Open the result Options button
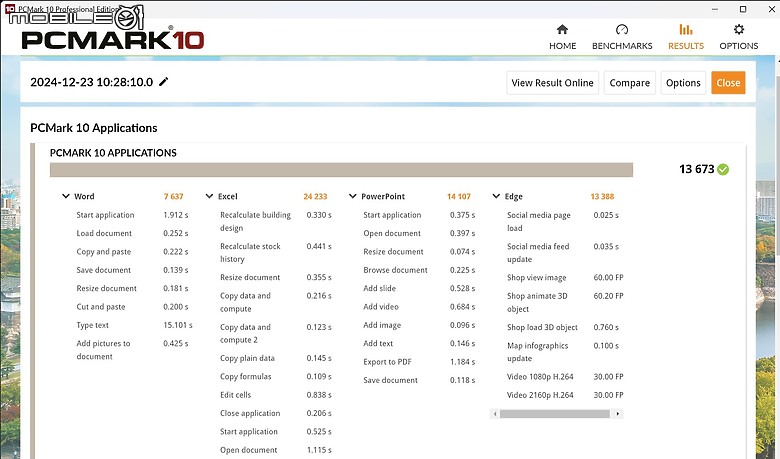The height and width of the screenshot is (459, 780). pyautogui.click(x=683, y=83)
